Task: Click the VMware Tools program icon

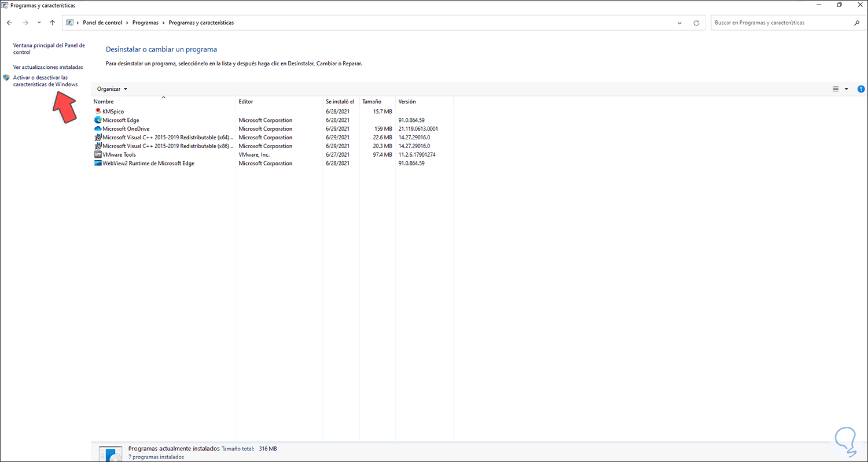Action: pyautogui.click(x=98, y=155)
